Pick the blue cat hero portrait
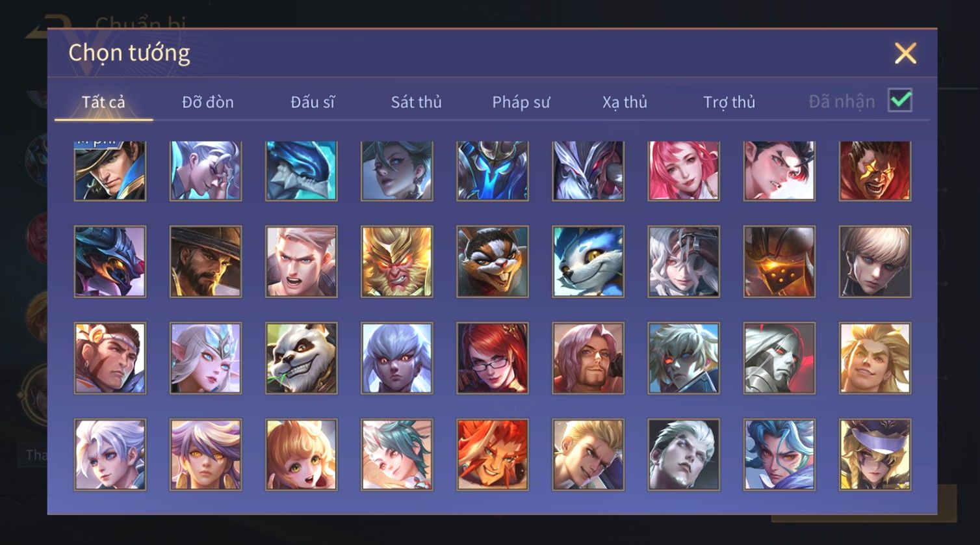Viewport: 980px width, 545px height. pyautogui.click(x=588, y=261)
